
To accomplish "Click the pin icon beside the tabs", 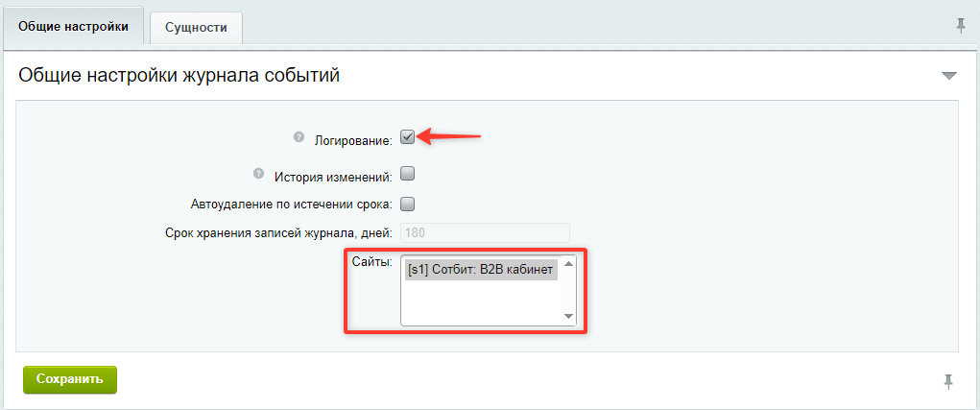I will (961, 26).
